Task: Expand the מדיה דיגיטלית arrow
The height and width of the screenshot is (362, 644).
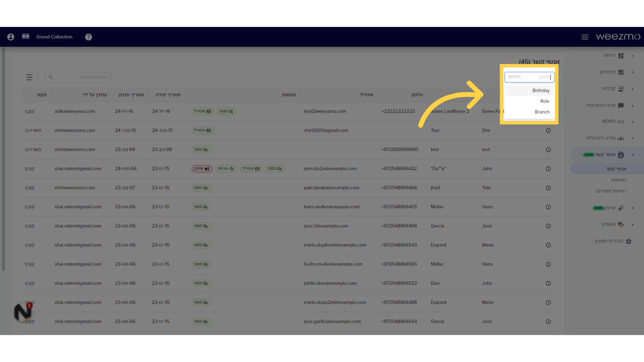Action: (633, 138)
